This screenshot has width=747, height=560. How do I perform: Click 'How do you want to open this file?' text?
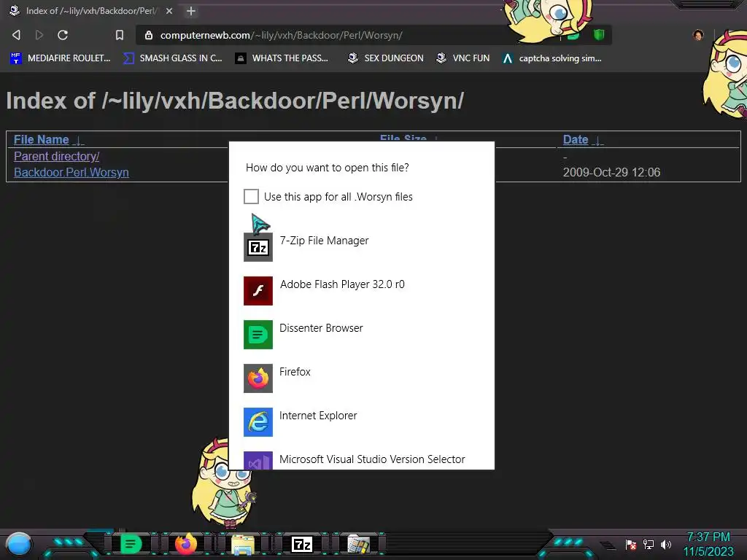tap(328, 168)
